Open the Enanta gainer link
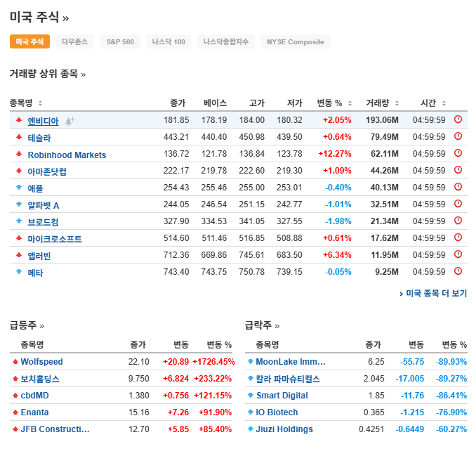Image resolution: width=476 pixels, height=449 pixels. point(34,412)
